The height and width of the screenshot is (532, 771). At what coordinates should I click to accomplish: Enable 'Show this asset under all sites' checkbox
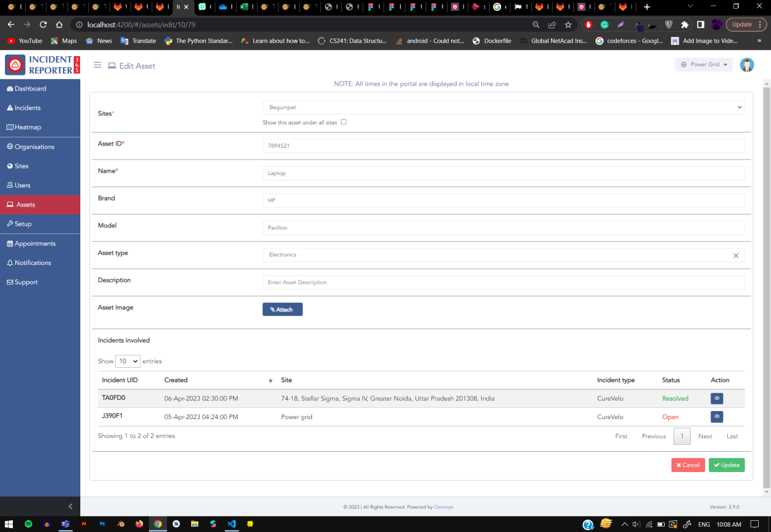coord(344,122)
